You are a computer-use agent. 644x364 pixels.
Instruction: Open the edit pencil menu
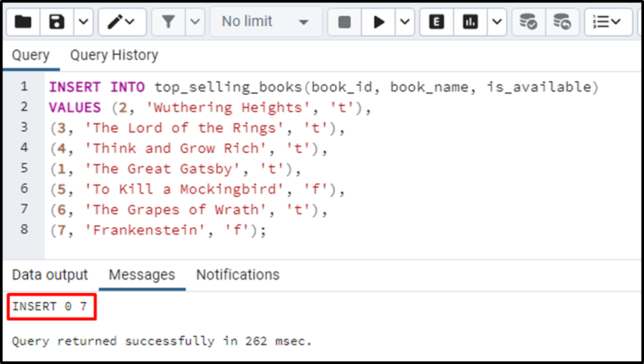point(122,22)
